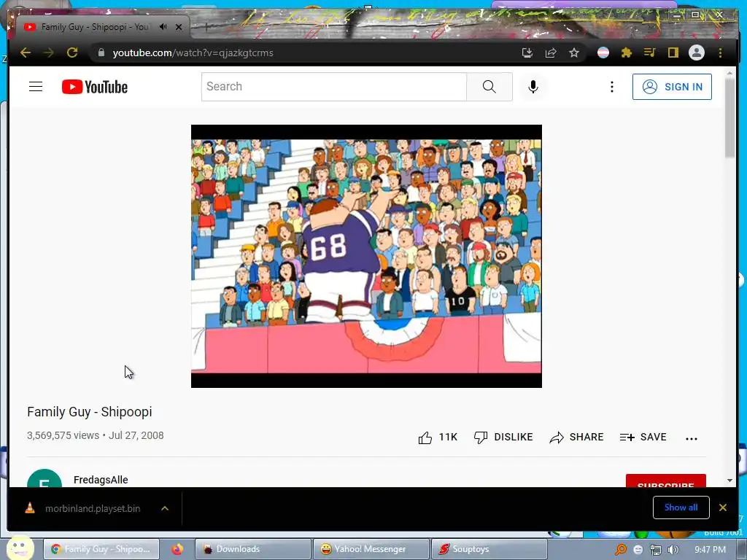
Task: Click the DISLIKE button
Action: click(503, 437)
